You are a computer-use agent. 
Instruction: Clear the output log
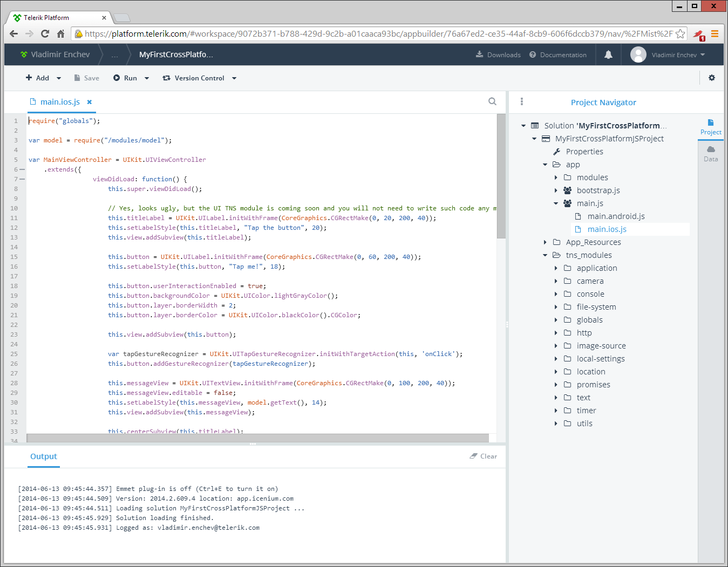pyautogui.click(x=484, y=456)
